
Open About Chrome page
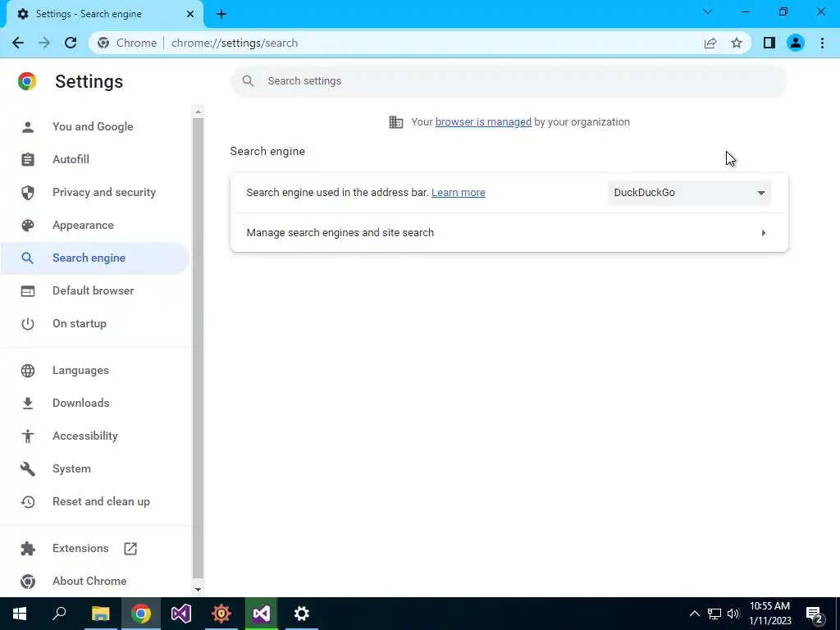click(89, 582)
